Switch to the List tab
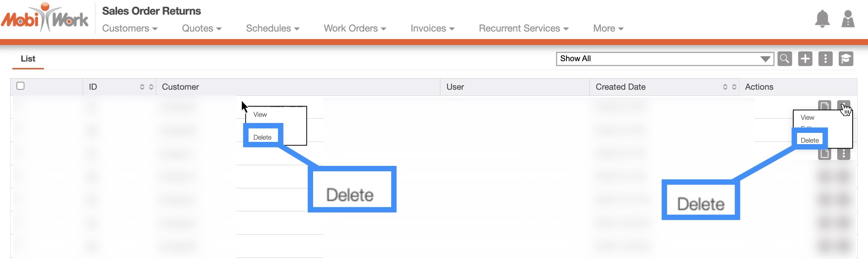 [x=28, y=59]
